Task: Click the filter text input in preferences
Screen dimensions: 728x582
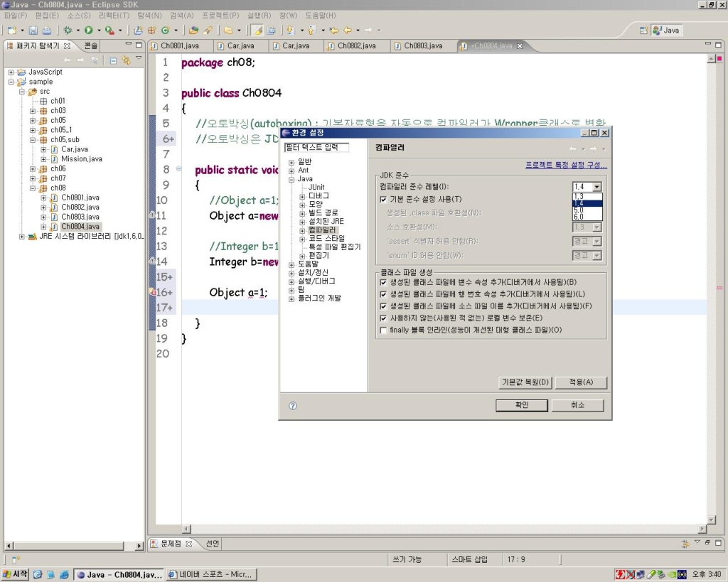Action: 316,148
